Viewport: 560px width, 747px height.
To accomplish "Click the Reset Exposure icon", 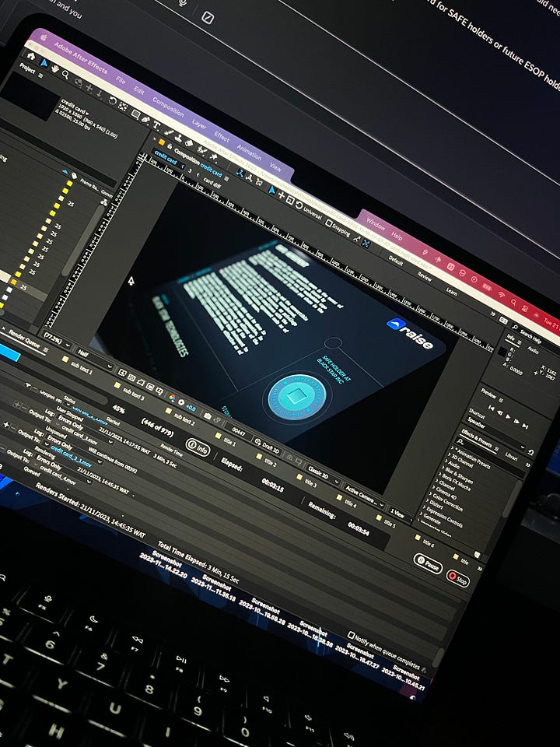I will coord(181,402).
